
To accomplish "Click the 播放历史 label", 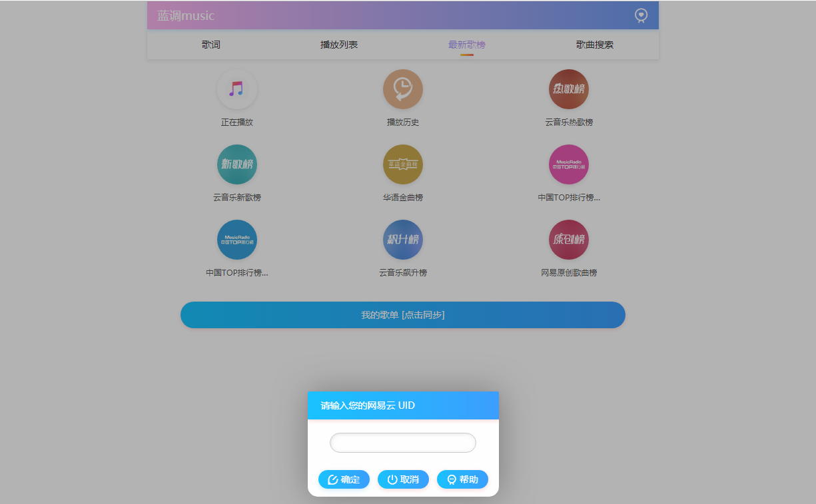I will point(403,123).
